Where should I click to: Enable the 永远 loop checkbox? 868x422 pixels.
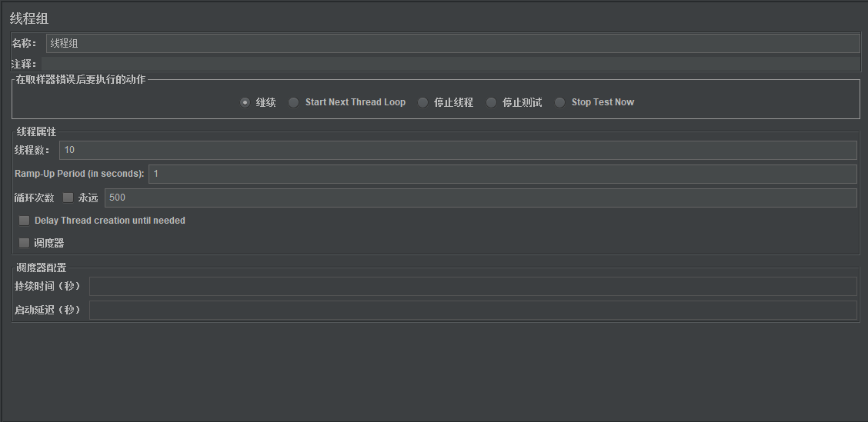(68, 198)
